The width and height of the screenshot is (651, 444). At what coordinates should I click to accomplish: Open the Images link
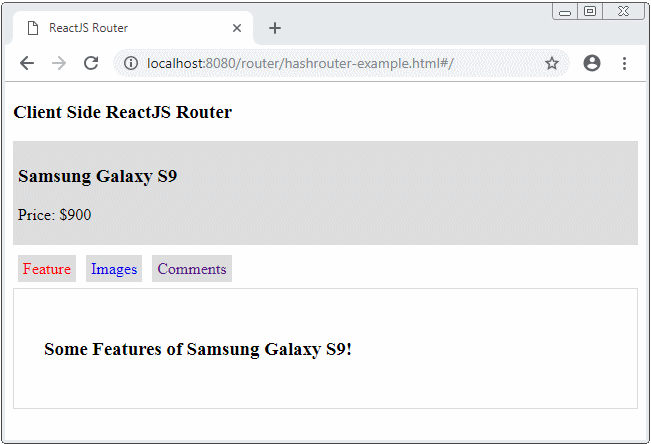(x=114, y=269)
